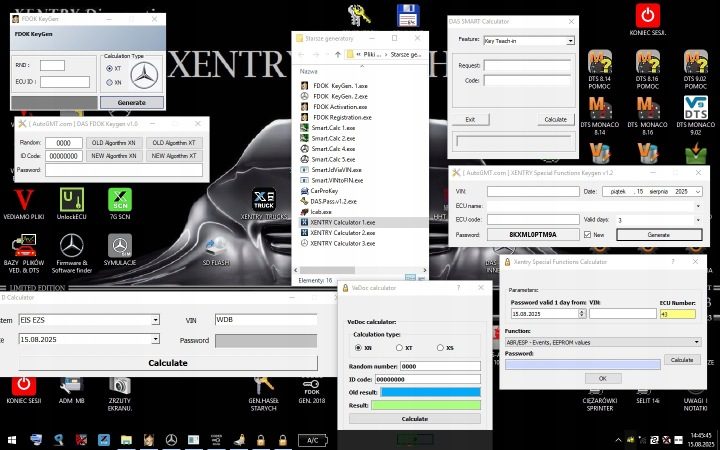
Task: Select XN calculation type in FDOK KeyGen
Action: pyautogui.click(x=109, y=83)
